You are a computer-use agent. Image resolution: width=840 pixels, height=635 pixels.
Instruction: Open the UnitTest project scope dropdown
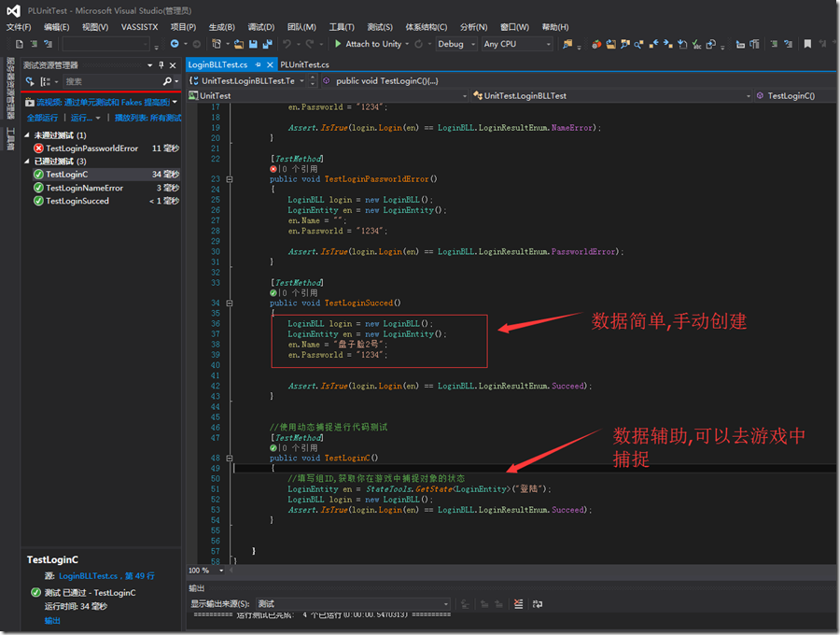pos(465,96)
